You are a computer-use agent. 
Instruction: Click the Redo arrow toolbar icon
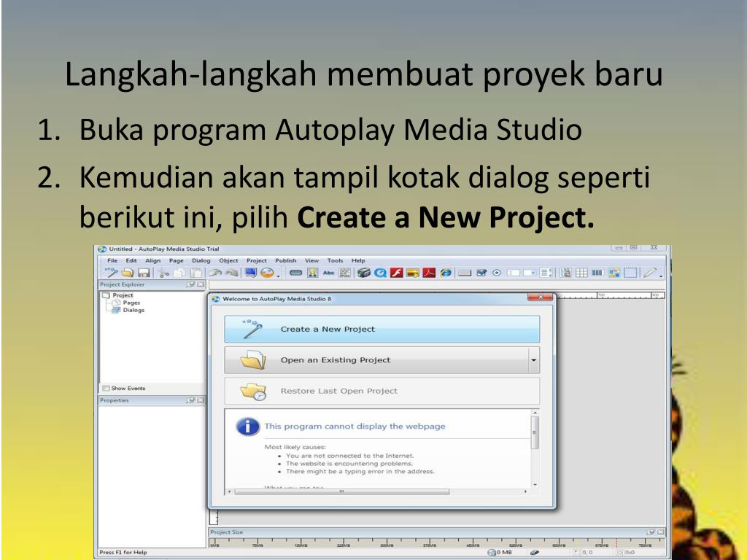[x=231, y=273]
